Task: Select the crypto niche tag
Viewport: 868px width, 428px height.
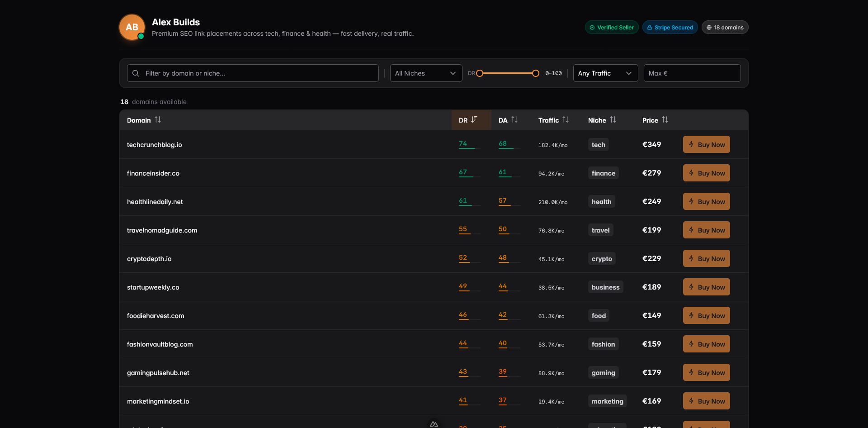Action: [x=602, y=258]
